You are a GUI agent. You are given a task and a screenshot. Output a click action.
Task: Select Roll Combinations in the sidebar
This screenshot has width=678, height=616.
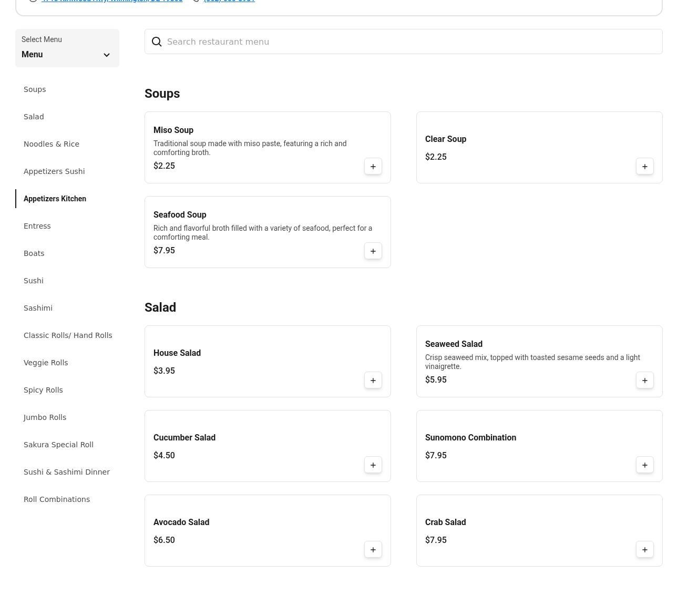[x=57, y=499]
